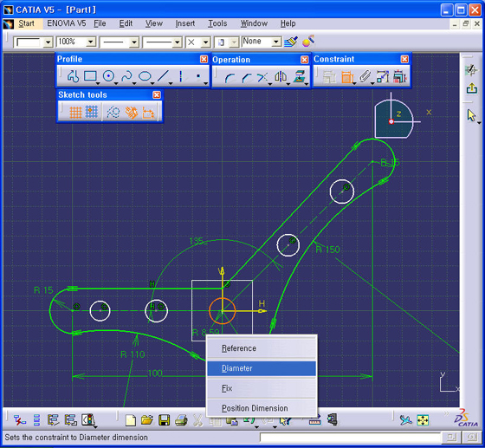Click the Fly mode airplane icon
The width and height of the screenshot is (485, 448).
pos(405,420)
